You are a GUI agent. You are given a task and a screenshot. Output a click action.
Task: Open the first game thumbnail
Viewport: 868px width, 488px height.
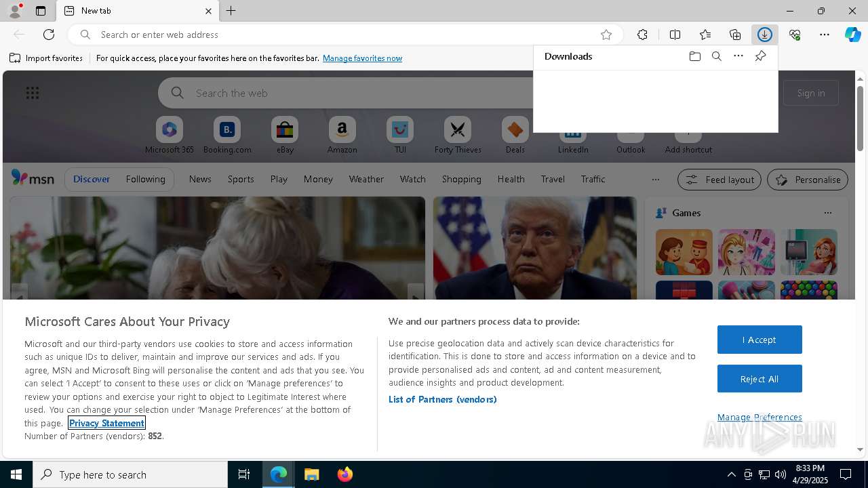(x=684, y=252)
